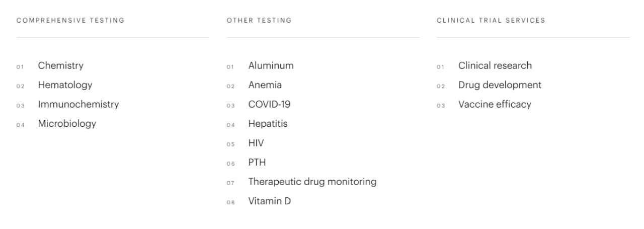Open the Microbiology link
Image resolution: width=644 pixels, height=229 pixels.
click(x=67, y=124)
